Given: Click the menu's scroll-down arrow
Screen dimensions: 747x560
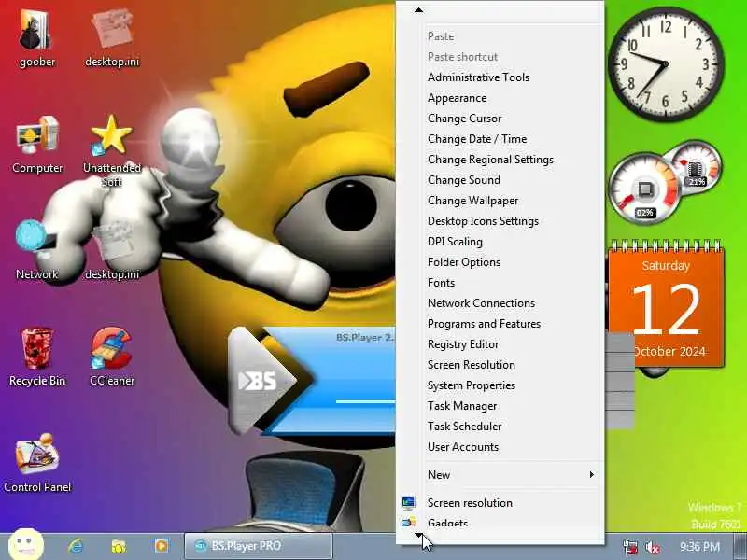Looking at the screenshot, I should (x=418, y=535).
